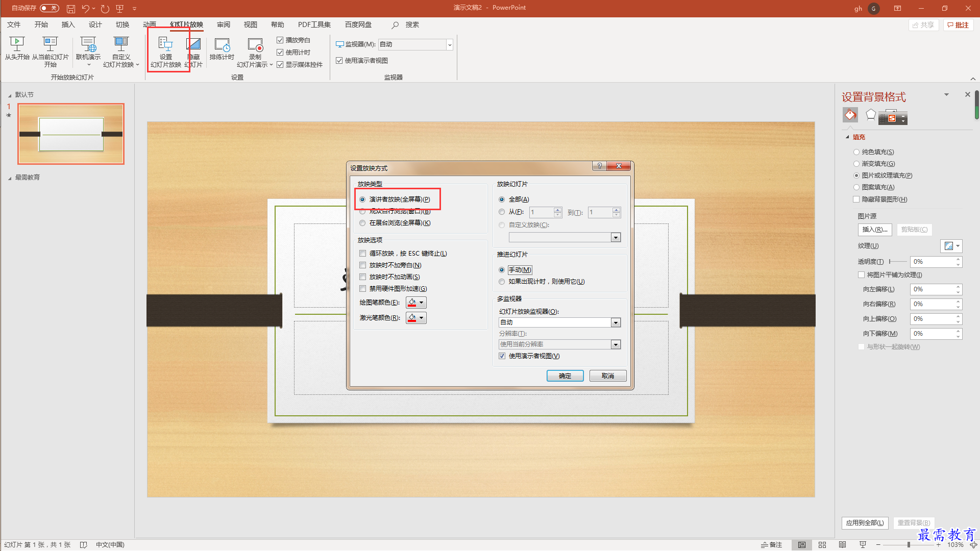Check Show without animation (放映时不加动画)

(362, 277)
